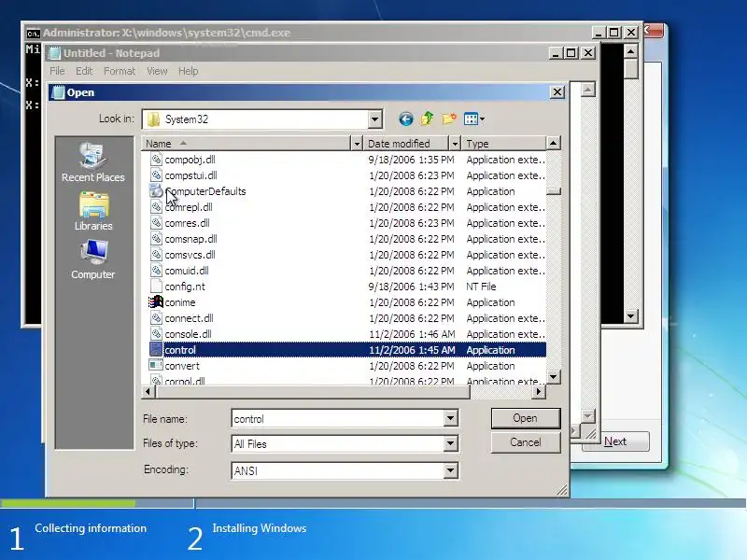
Task: Click the cmd.exe title bar icon
Action: (x=33, y=34)
